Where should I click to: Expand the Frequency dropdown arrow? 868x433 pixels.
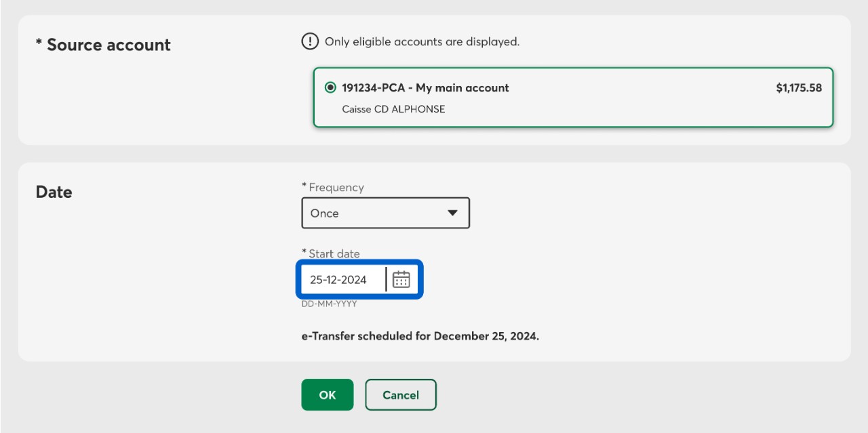point(453,213)
